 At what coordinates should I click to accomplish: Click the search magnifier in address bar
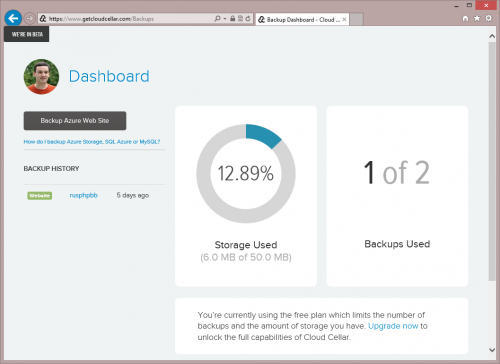[217, 19]
